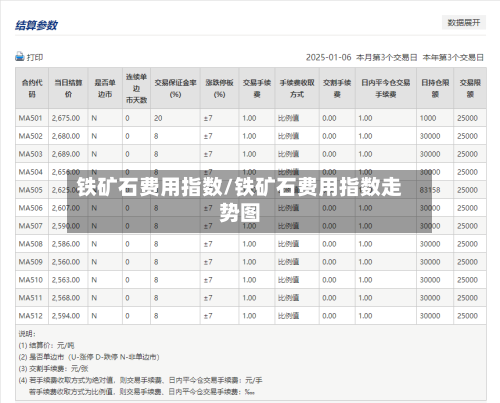This screenshot has width=500, height=403.
Task: Click margin rate 20 in MA501 row
Action: [158, 118]
